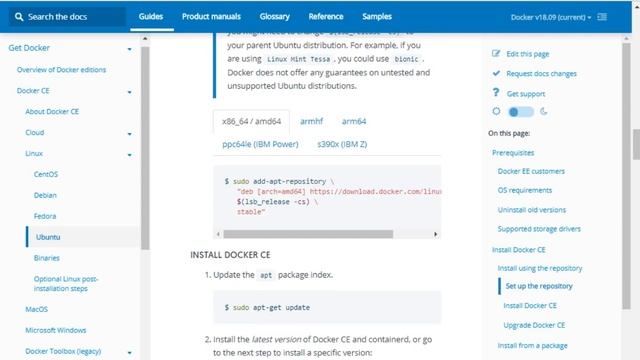
Task: Expand the Cloud section arrow
Action: click(x=129, y=134)
